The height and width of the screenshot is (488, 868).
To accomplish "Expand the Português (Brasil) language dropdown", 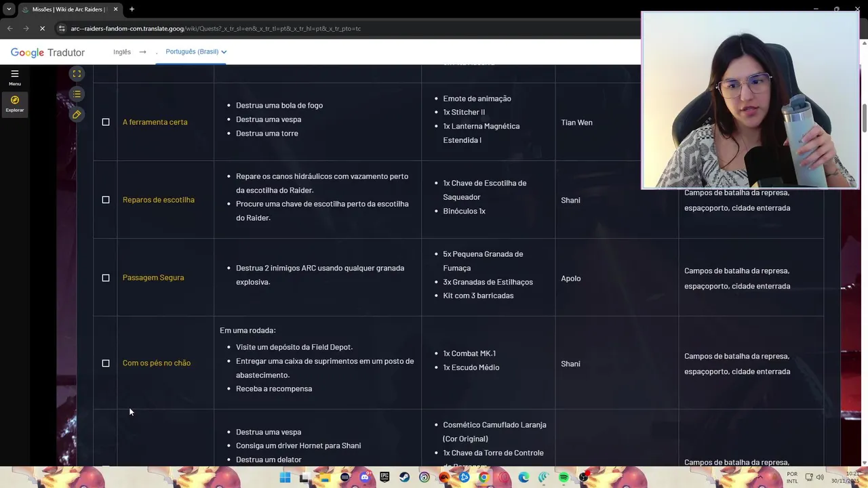I will coord(196,52).
